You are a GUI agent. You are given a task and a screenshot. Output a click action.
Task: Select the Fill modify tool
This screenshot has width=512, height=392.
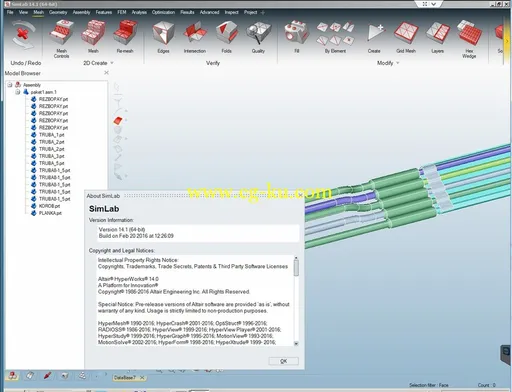(x=297, y=37)
